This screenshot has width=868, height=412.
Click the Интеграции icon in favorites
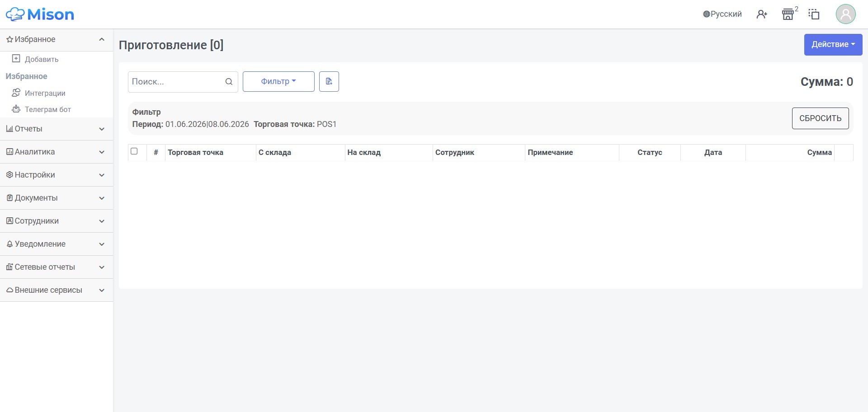pos(16,93)
